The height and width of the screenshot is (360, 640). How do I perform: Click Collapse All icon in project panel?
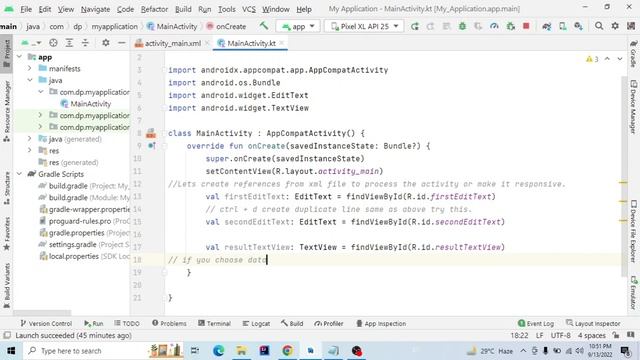click(x=85, y=43)
